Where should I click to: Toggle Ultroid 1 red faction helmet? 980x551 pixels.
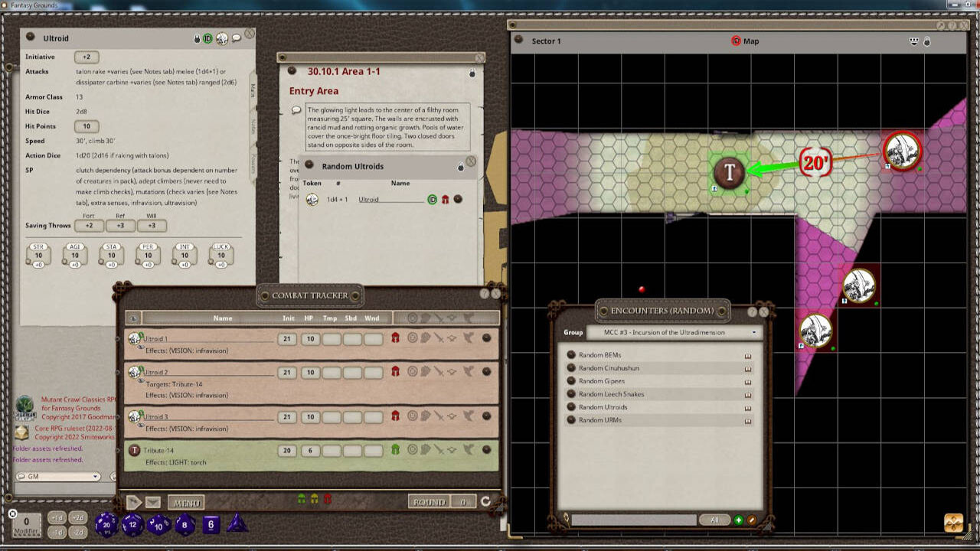click(395, 337)
